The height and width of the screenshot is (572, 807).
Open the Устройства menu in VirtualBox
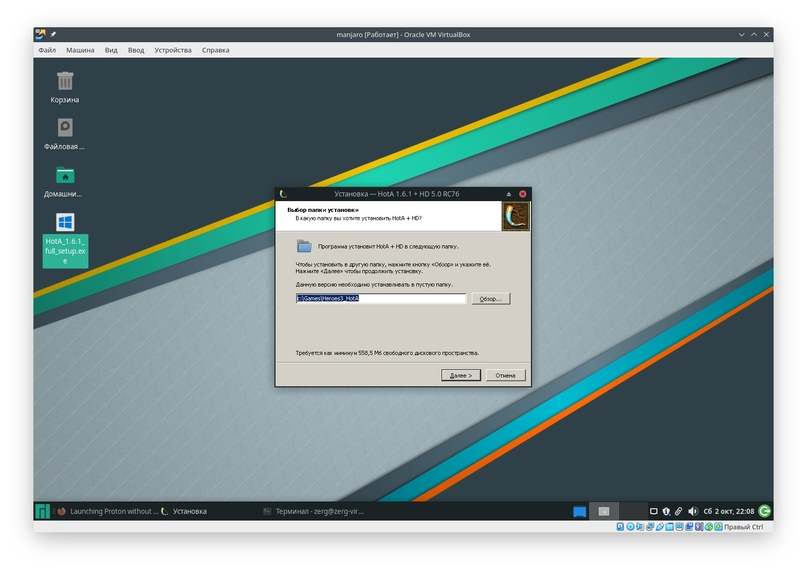(x=173, y=50)
